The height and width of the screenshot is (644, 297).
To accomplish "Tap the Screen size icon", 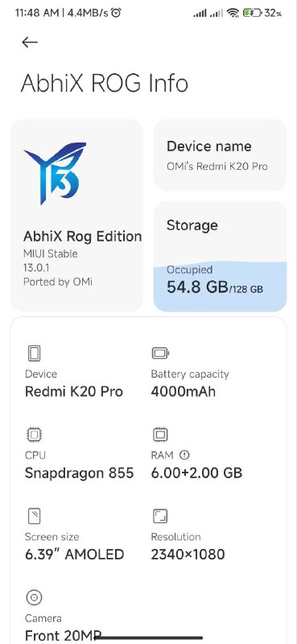I will (34, 516).
